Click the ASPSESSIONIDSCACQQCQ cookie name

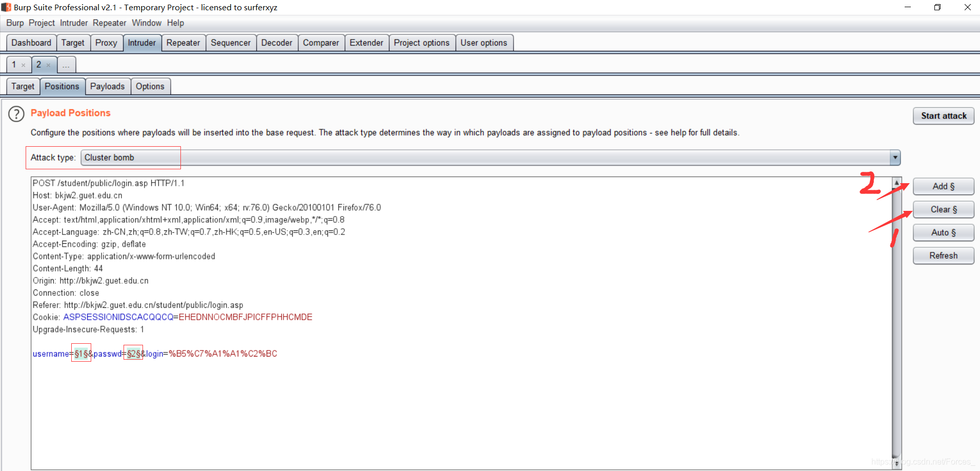[x=118, y=317]
